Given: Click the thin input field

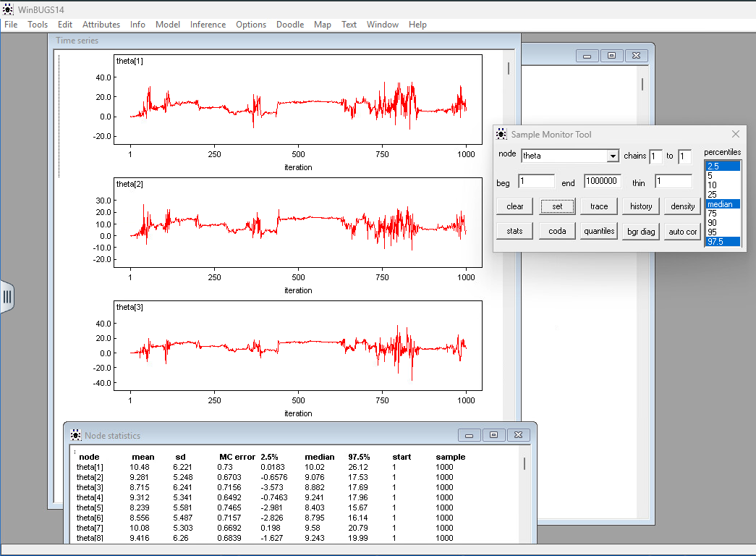Looking at the screenshot, I should (x=673, y=182).
